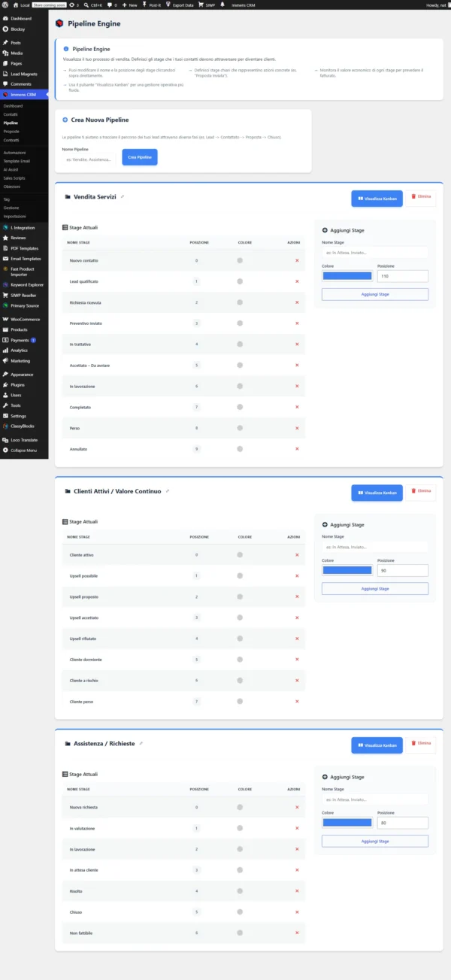Viewport: 451px width, 980px height.
Task: Focus the Nome Pipeline input field
Action: click(x=89, y=159)
